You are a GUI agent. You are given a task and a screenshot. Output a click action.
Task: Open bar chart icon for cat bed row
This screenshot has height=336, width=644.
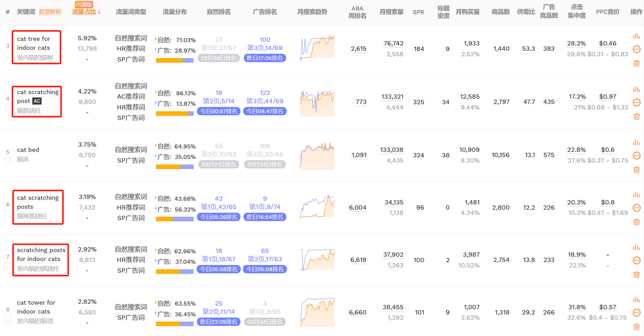636,142
